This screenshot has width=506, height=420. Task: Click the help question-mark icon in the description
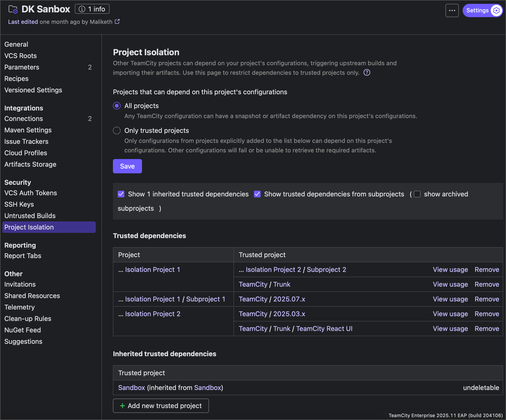coord(366,72)
